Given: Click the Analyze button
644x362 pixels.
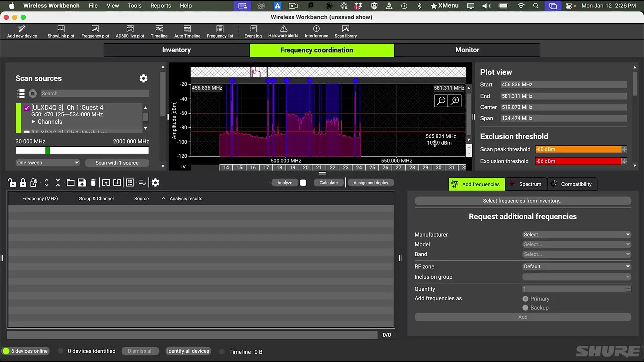Looking at the screenshot, I should (284, 183).
